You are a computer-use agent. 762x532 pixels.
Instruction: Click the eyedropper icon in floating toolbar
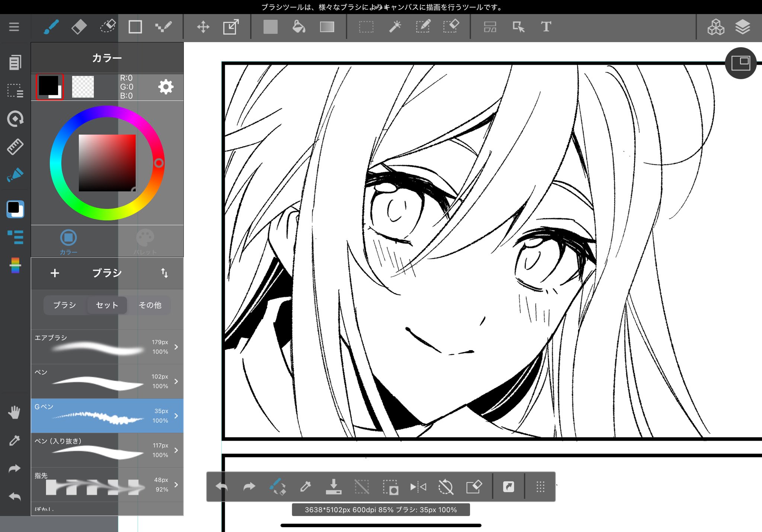[305, 486]
